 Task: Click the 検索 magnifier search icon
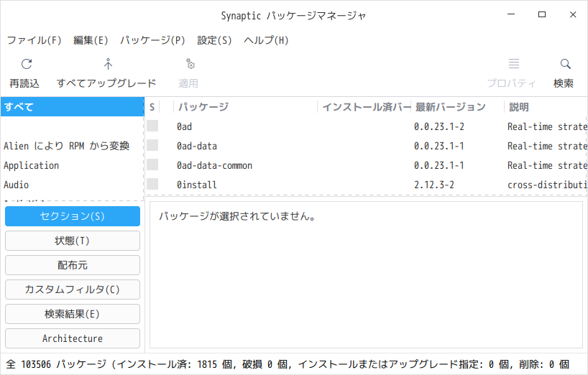point(566,64)
